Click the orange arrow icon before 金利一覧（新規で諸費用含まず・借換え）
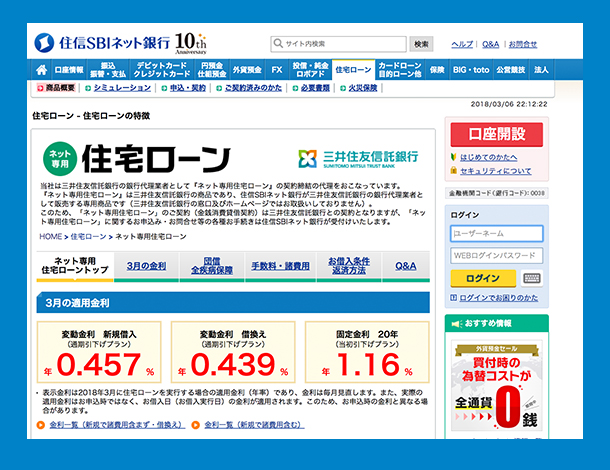 pyautogui.click(x=41, y=425)
